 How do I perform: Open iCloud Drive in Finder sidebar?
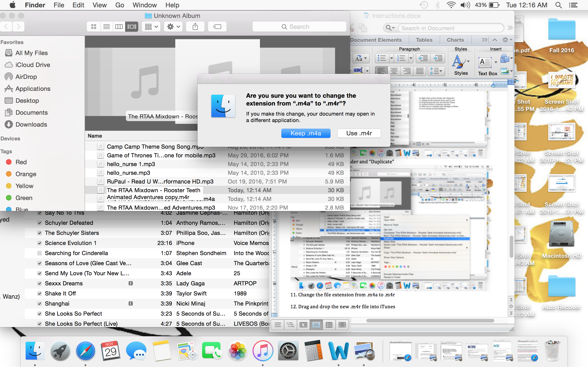(33, 65)
